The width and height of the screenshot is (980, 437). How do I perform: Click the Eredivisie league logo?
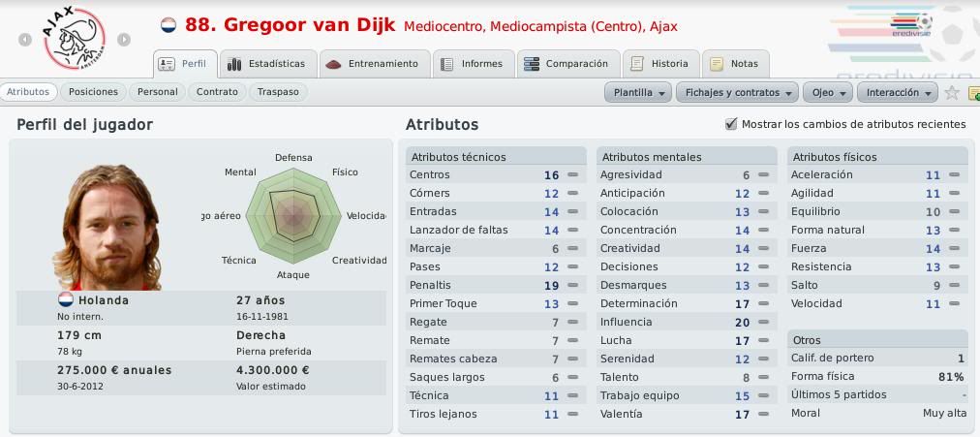click(x=912, y=25)
